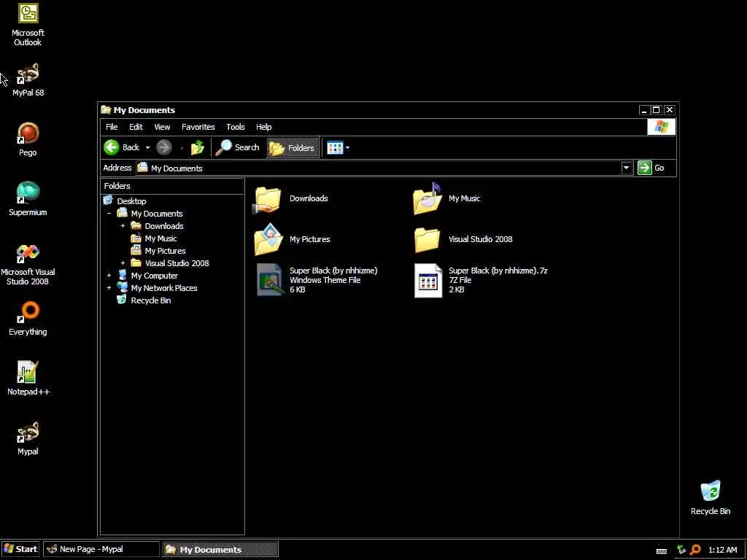Screen dimensions: 747x560
Task: Switch to New Page - Mypal taskbar button
Action: (101, 549)
